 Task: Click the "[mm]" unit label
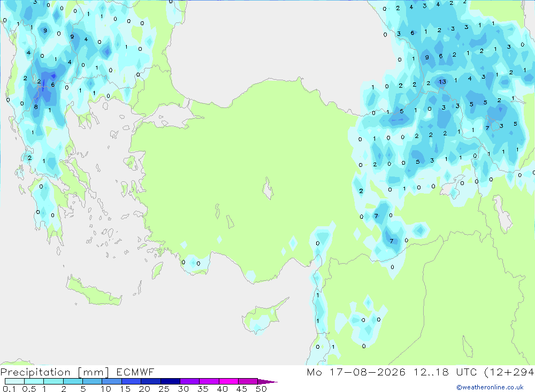(x=93, y=372)
